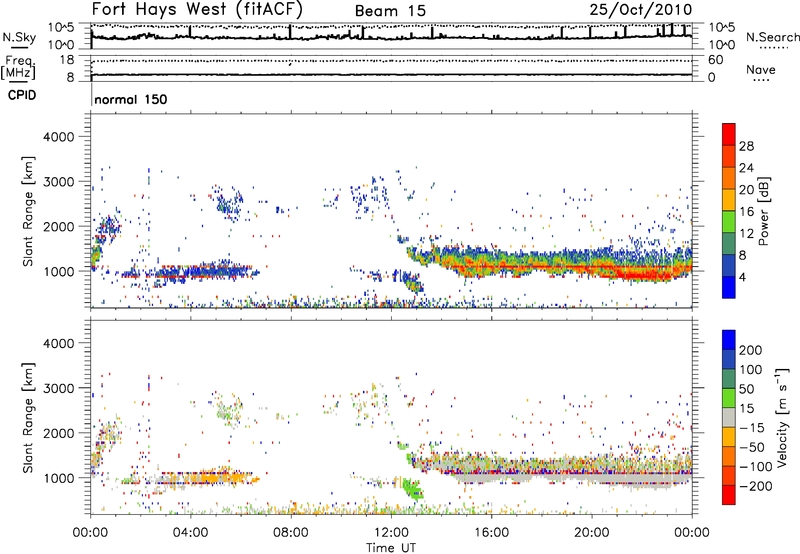Click the solid line sample under N.Sky
Image resolution: width=800 pixels, height=554 pixels.
point(19,48)
